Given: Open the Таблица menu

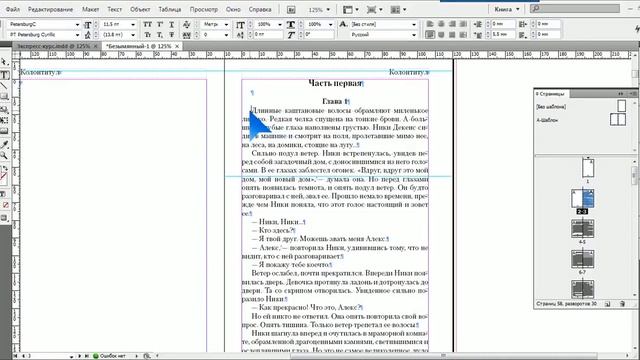Looking at the screenshot, I should [170, 9].
